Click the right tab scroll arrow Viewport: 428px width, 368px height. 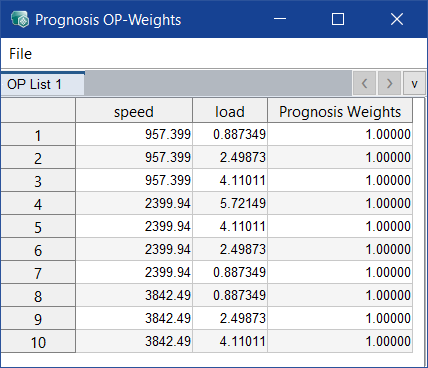pyautogui.click(x=389, y=83)
